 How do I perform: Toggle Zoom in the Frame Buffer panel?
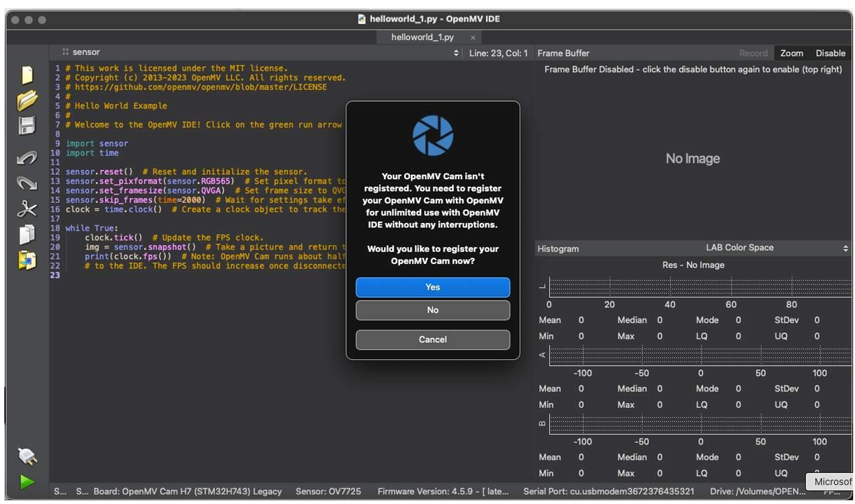791,53
